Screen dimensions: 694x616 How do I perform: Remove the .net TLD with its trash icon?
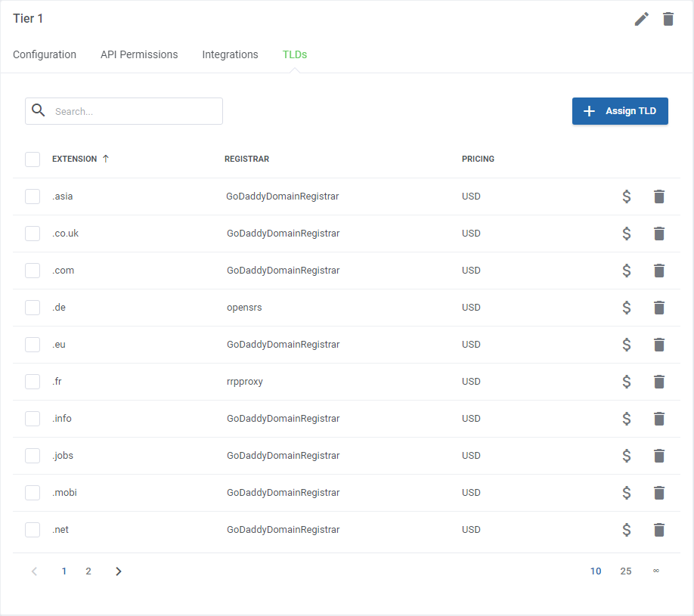tap(659, 530)
